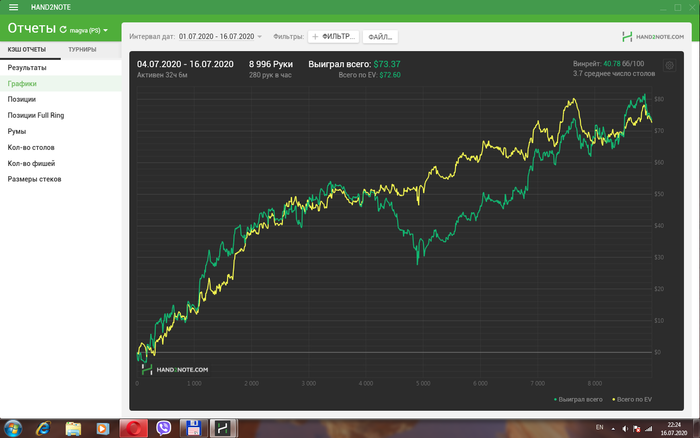The height and width of the screenshot is (438, 700).
Task: Open Hand2Note taskbar icon
Action: tap(223, 429)
